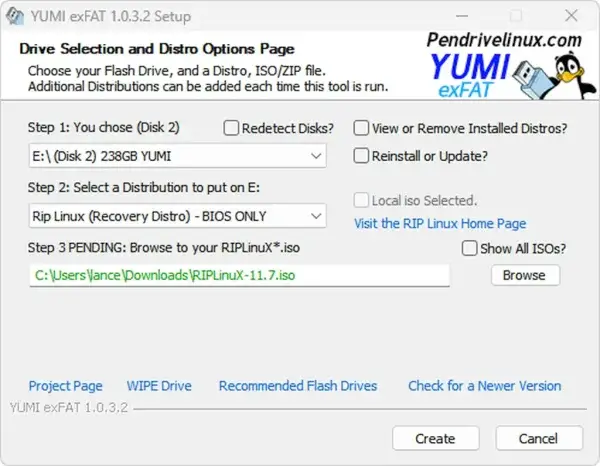Cancel the YUMI setup
600x466 pixels.
click(x=538, y=438)
